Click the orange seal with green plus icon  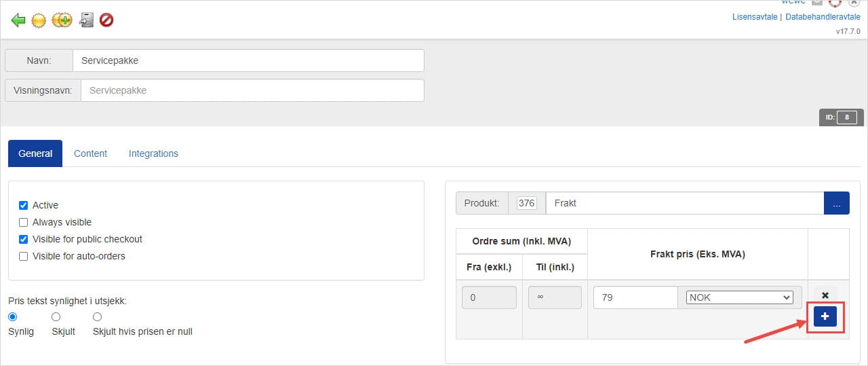(x=62, y=20)
